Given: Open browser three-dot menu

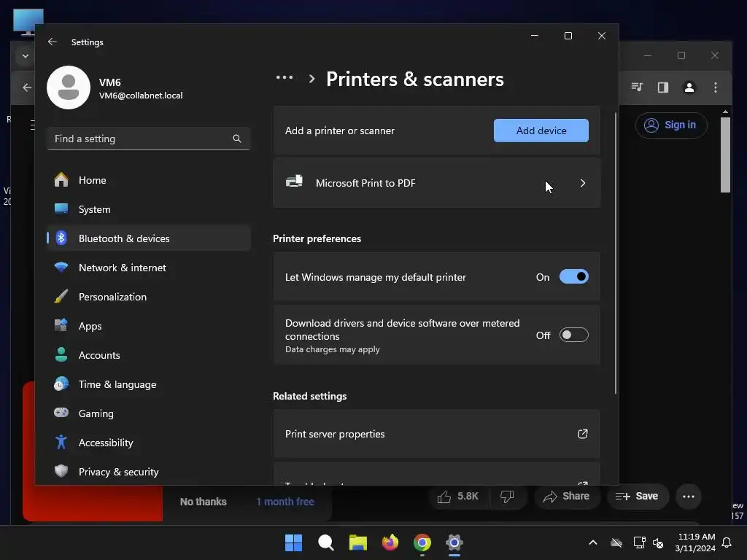Looking at the screenshot, I should tap(715, 87).
